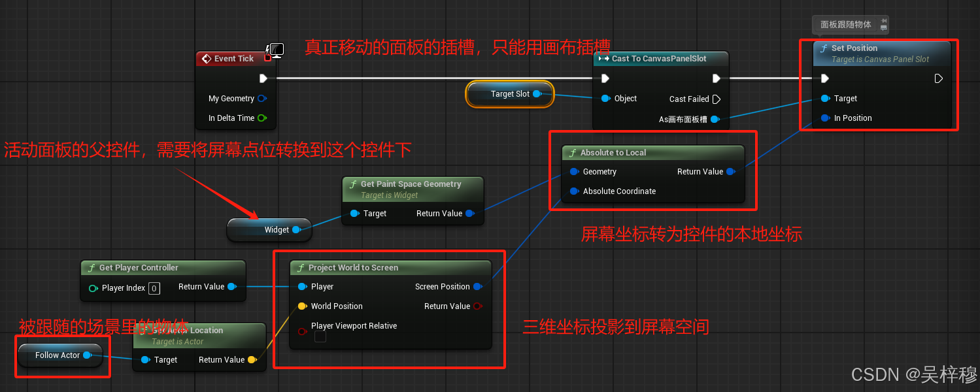Image resolution: width=980 pixels, height=392 pixels.
Task: Click Return Value pin of GetActorLocation
Action: click(252, 360)
